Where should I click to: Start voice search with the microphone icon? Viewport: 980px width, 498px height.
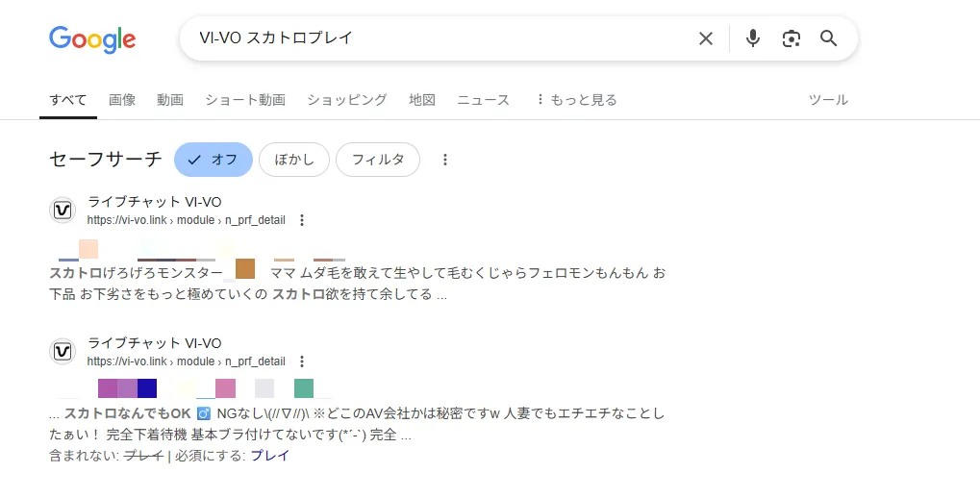pyautogui.click(x=753, y=38)
